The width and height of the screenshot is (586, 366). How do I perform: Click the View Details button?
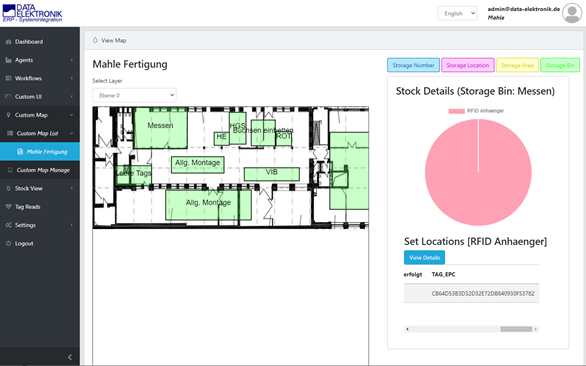point(424,258)
